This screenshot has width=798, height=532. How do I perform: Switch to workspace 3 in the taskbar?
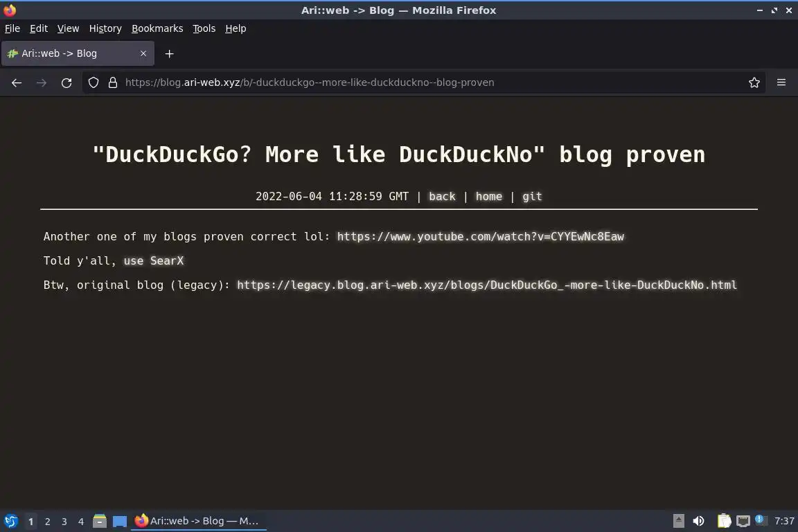64,522
